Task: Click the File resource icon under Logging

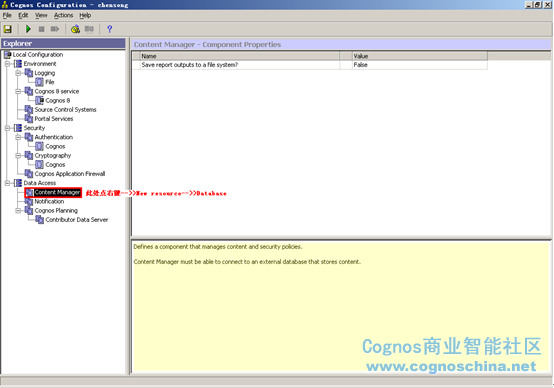Action: pos(40,82)
